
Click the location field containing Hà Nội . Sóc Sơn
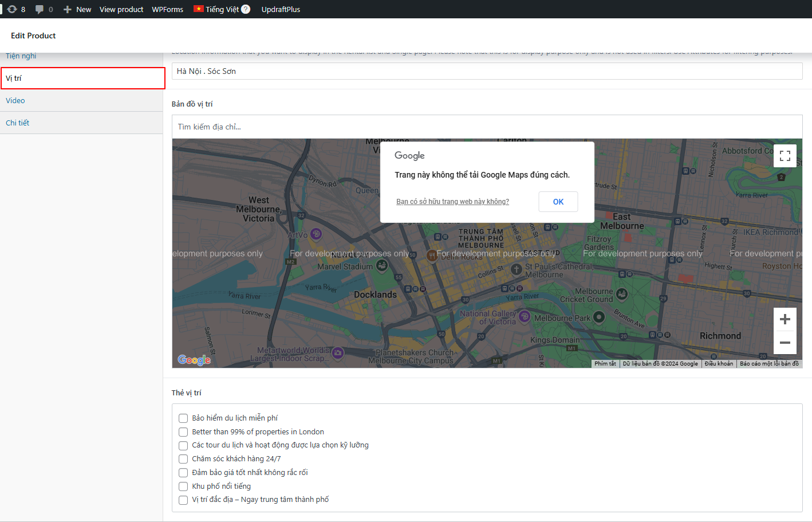point(487,71)
